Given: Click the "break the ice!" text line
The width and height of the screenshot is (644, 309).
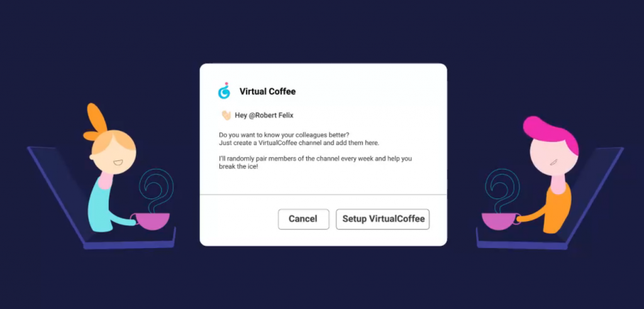Looking at the screenshot, I should click(238, 166).
